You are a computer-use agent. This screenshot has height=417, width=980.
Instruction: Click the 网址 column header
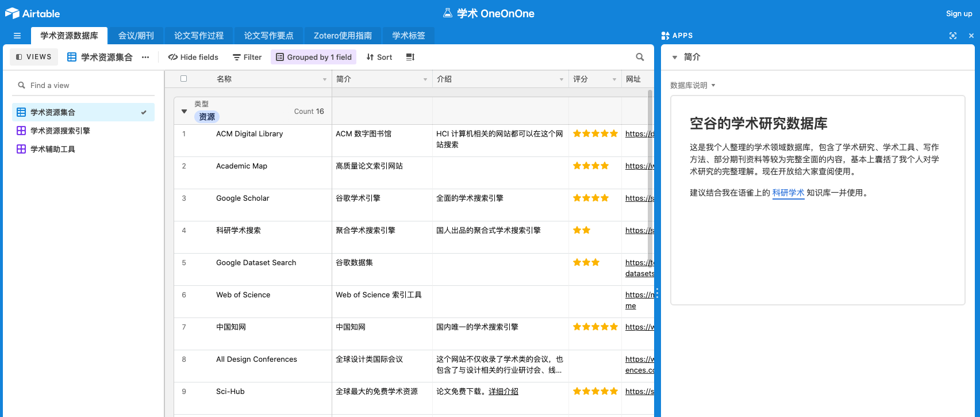[x=638, y=79]
